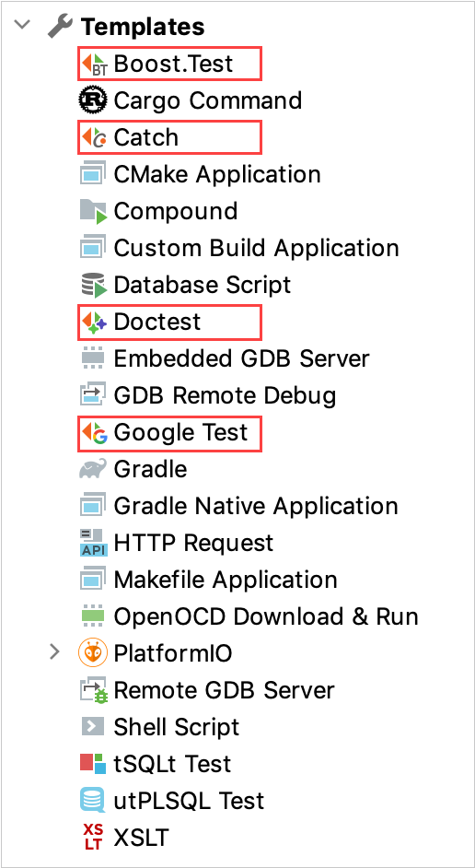The height and width of the screenshot is (868, 475).
Task: Click the HTTP Request API icon
Action: click(x=92, y=543)
